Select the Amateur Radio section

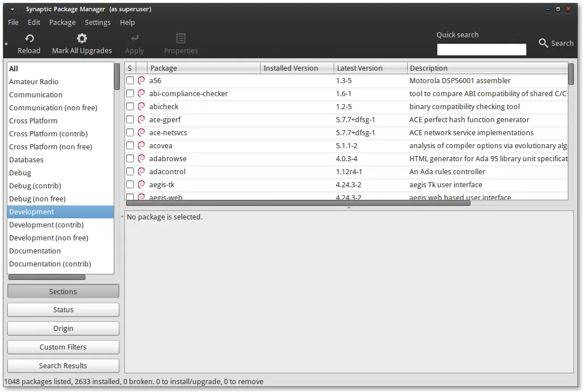(x=61, y=81)
